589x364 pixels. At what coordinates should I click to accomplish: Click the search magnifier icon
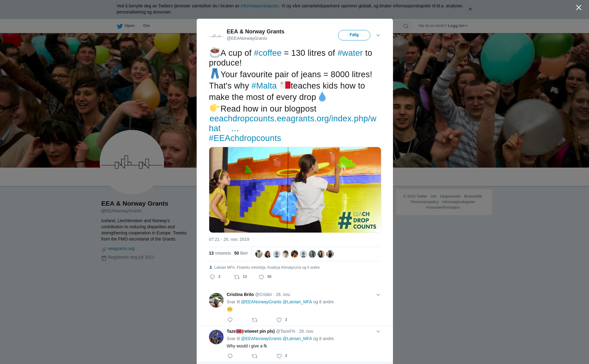(406, 26)
